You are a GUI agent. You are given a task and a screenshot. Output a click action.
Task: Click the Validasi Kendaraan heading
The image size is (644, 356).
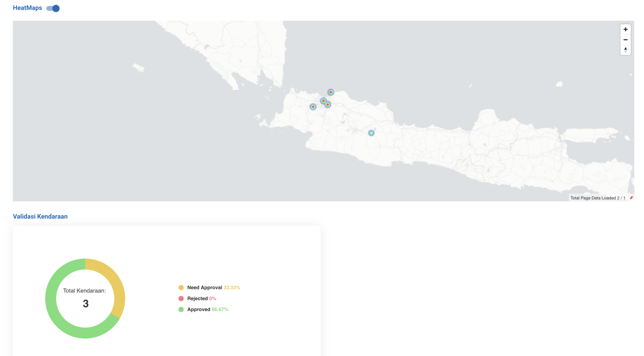[x=40, y=216]
